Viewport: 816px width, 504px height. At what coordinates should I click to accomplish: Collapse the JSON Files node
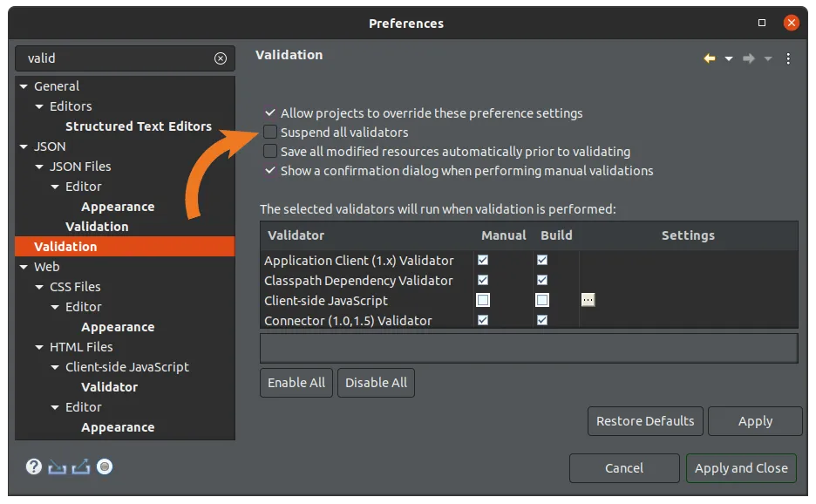[39, 167]
